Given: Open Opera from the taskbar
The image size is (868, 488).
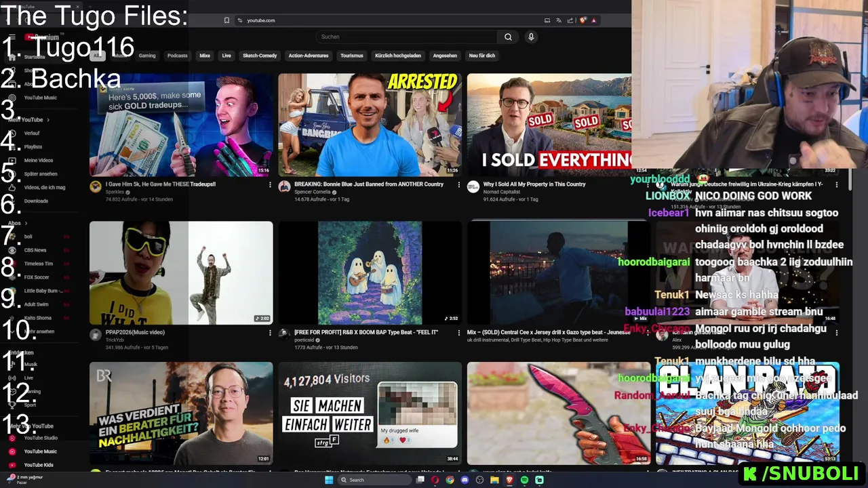Looking at the screenshot, I should (x=435, y=480).
